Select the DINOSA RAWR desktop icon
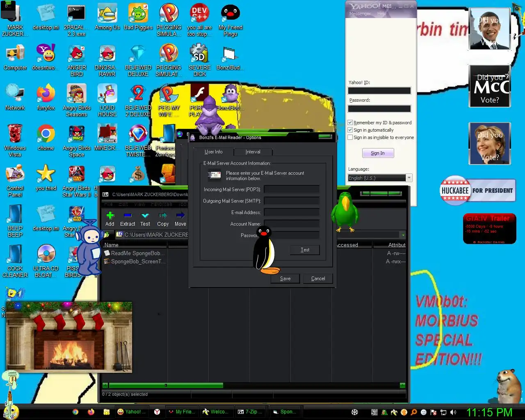 [107, 61]
